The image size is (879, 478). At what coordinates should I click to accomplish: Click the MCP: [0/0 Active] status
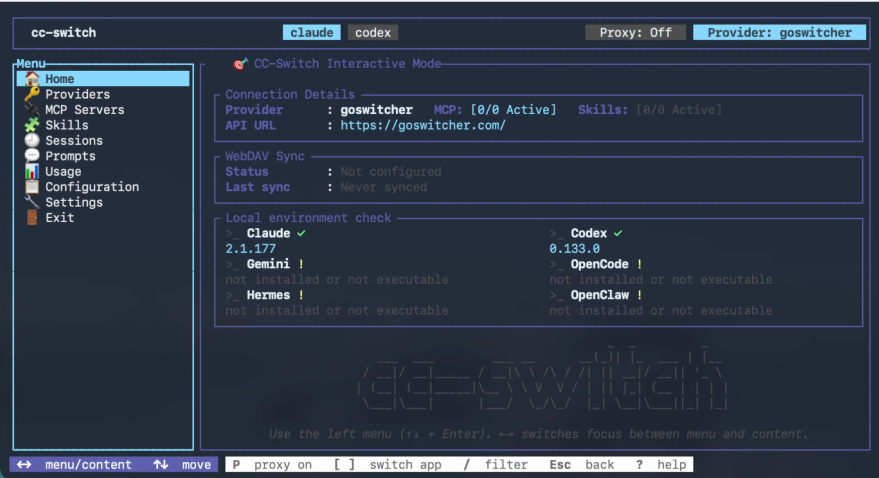495,110
